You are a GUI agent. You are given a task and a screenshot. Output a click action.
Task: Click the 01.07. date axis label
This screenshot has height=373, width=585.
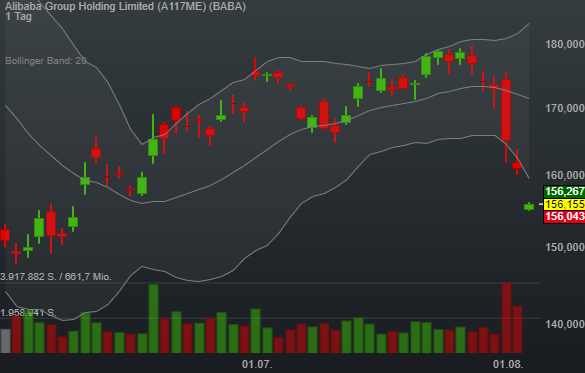click(x=257, y=364)
